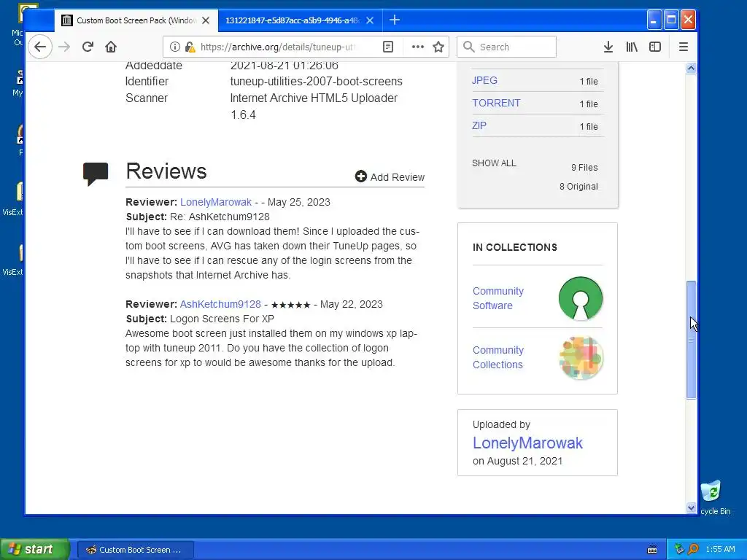Image resolution: width=747 pixels, height=560 pixels.
Task: Click the network system tray icon
Action: click(679, 550)
